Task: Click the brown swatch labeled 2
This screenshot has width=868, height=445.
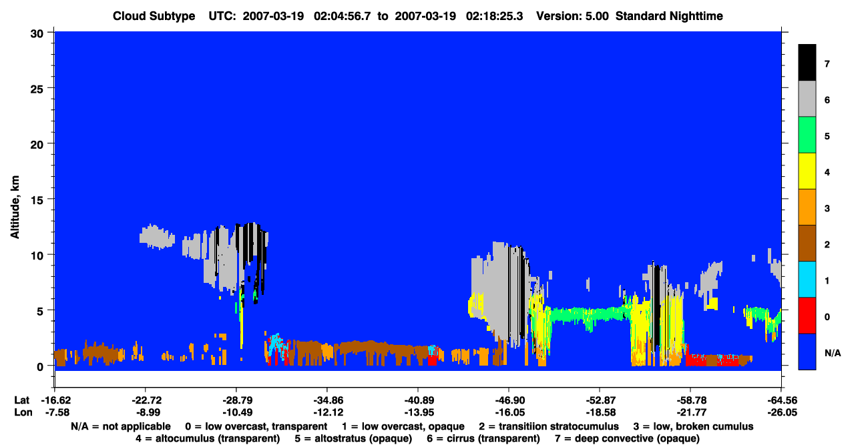Action: (807, 243)
